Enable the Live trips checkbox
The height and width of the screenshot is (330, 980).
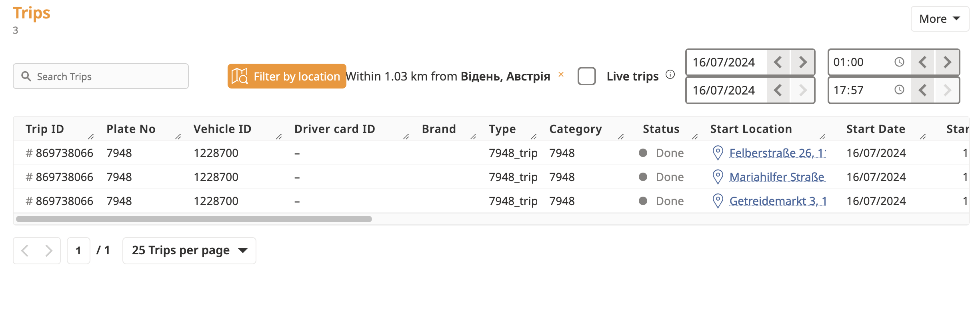tap(586, 76)
